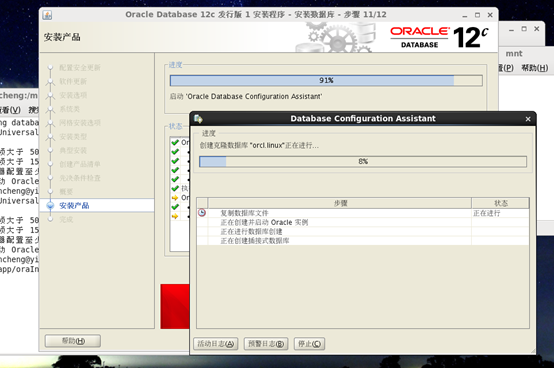Select the 正在进行数据库创建 row
The image size is (554, 368).
click(363, 231)
